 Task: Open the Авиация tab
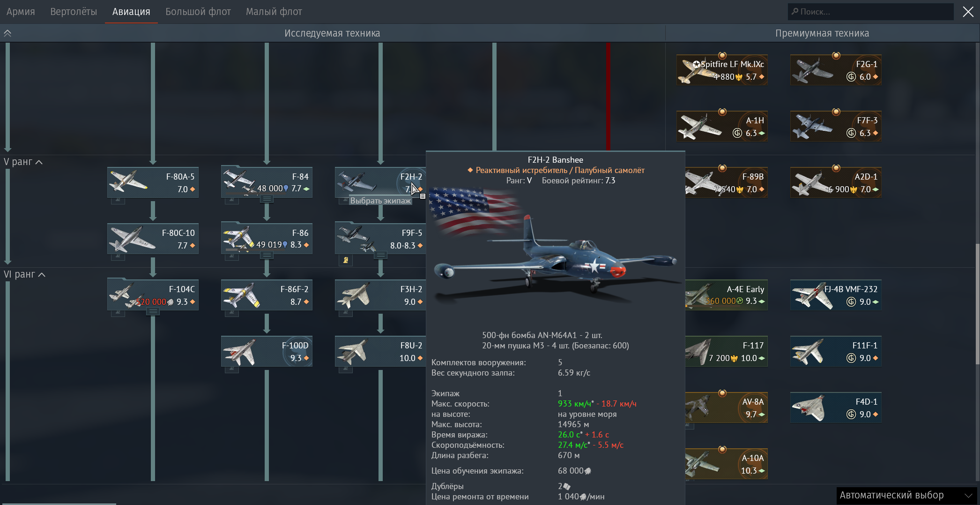click(x=131, y=12)
